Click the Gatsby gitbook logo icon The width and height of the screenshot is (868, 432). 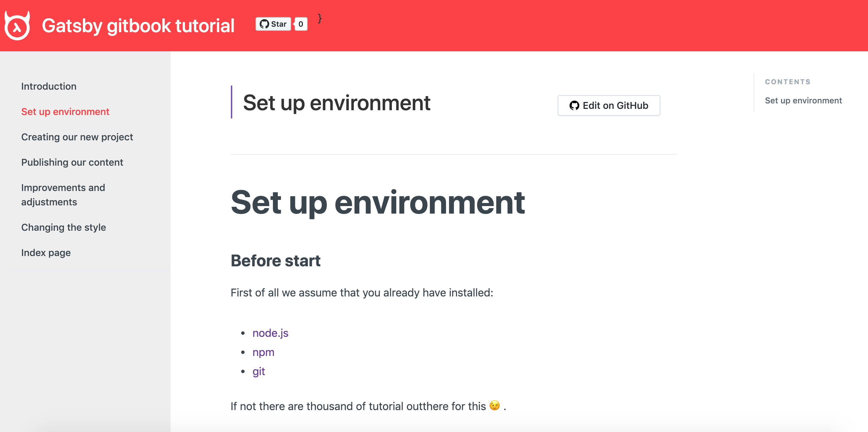(x=17, y=26)
